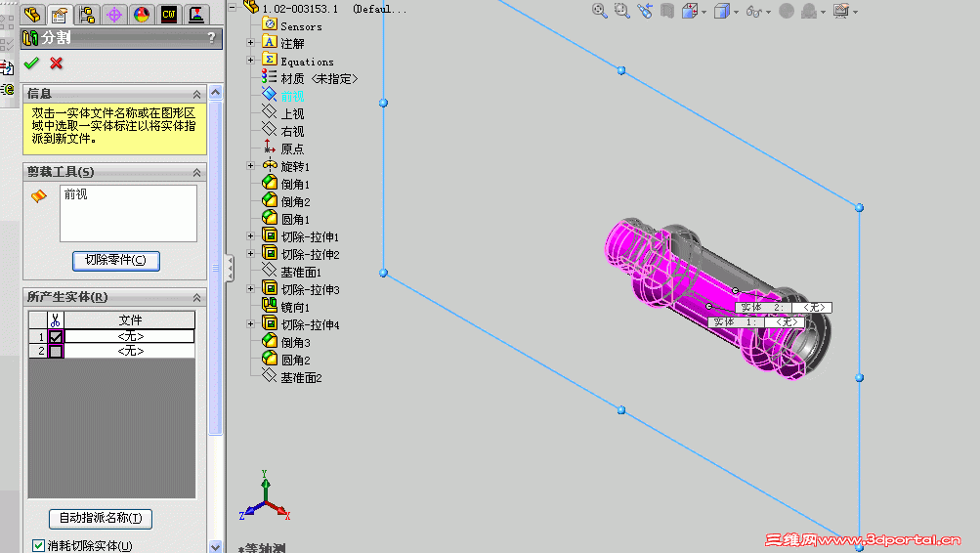Select the 右视 plane in tree
The image size is (980, 553).
coord(292,131)
